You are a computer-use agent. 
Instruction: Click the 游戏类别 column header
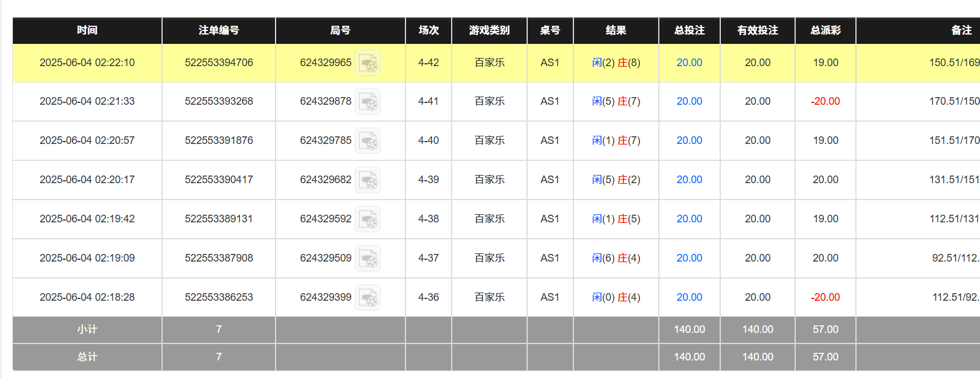pos(489,30)
